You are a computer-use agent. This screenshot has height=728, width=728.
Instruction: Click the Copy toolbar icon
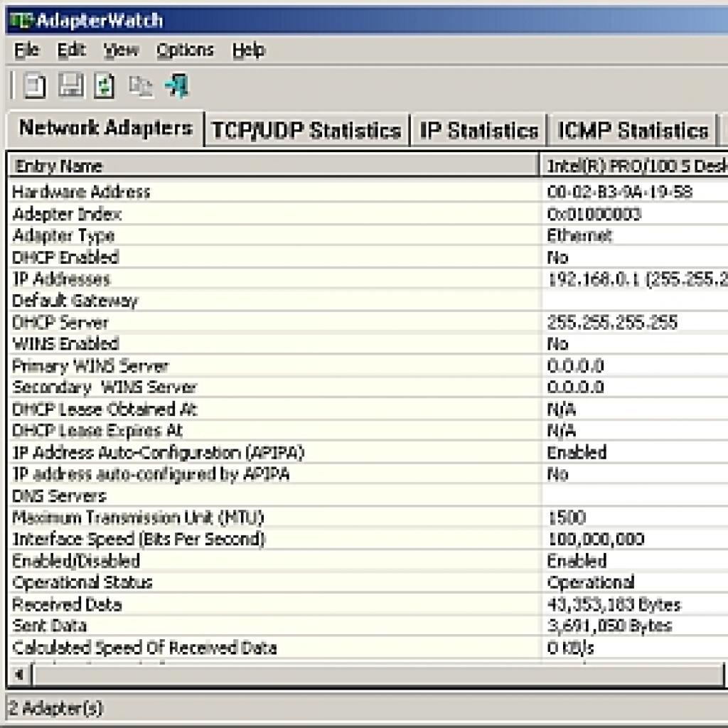click(x=140, y=86)
